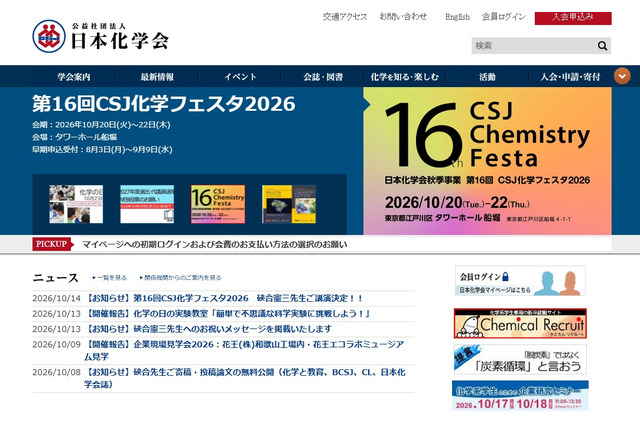
Task: Open 会誌・図書 navigation menu
Action: pyautogui.click(x=323, y=77)
